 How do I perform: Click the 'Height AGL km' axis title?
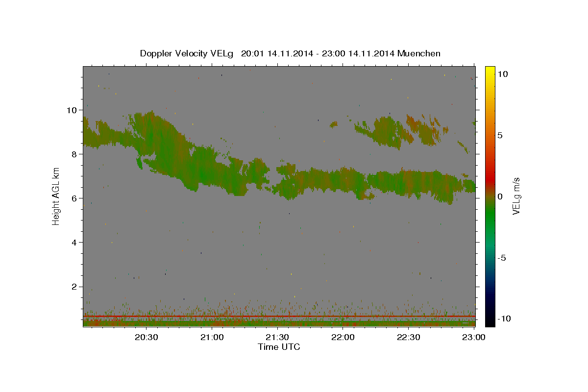click(56, 196)
